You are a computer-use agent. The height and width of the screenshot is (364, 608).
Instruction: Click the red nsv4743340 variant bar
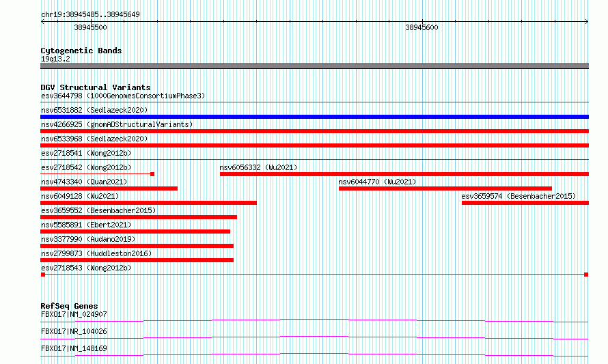coord(109,188)
